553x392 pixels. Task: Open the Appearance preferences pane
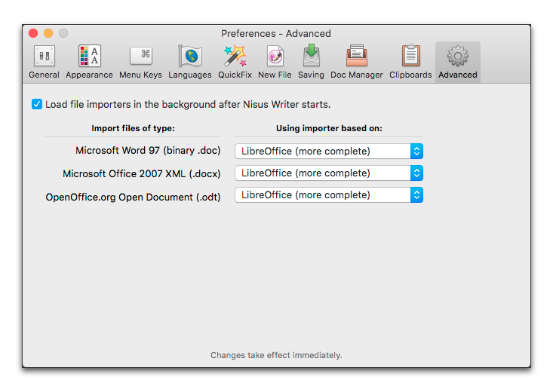click(x=89, y=62)
